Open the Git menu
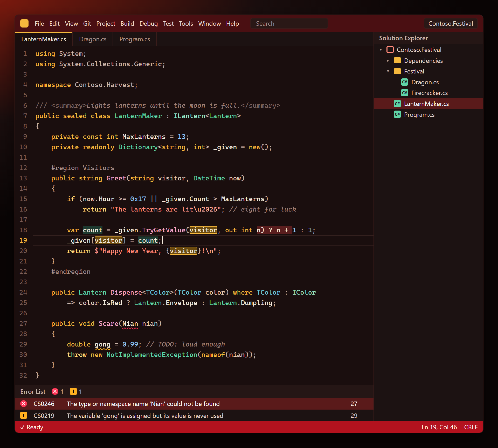Screen dimensions: 498x448 [x=87, y=23]
